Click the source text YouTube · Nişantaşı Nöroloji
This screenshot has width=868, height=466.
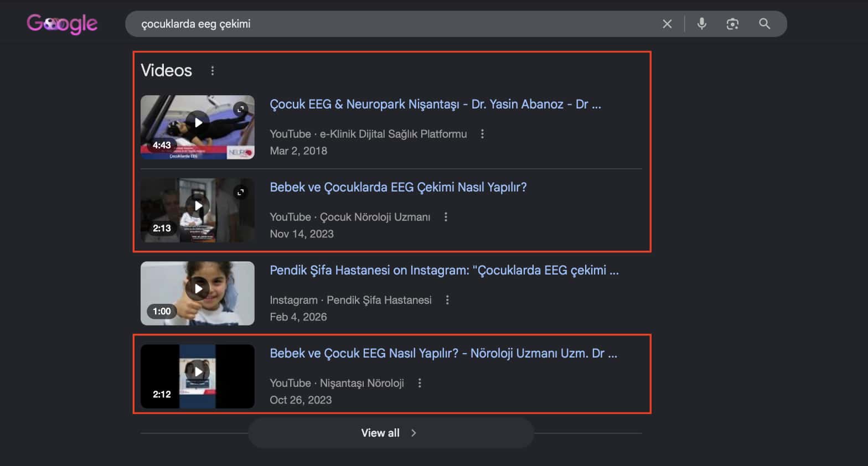click(x=337, y=383)
